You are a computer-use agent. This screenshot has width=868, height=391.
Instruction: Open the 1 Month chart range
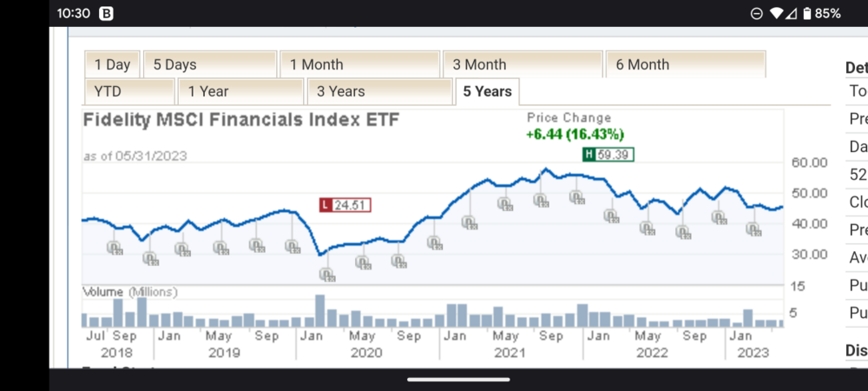tap(359, 64)
